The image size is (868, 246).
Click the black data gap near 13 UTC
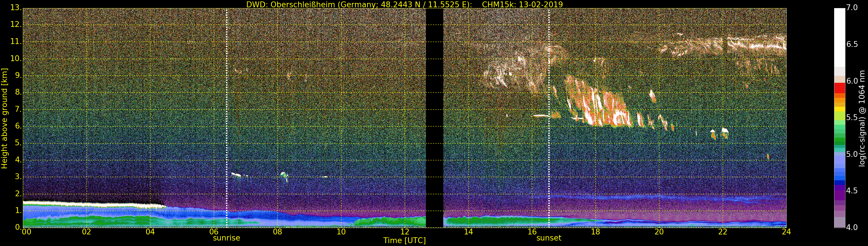434,118
